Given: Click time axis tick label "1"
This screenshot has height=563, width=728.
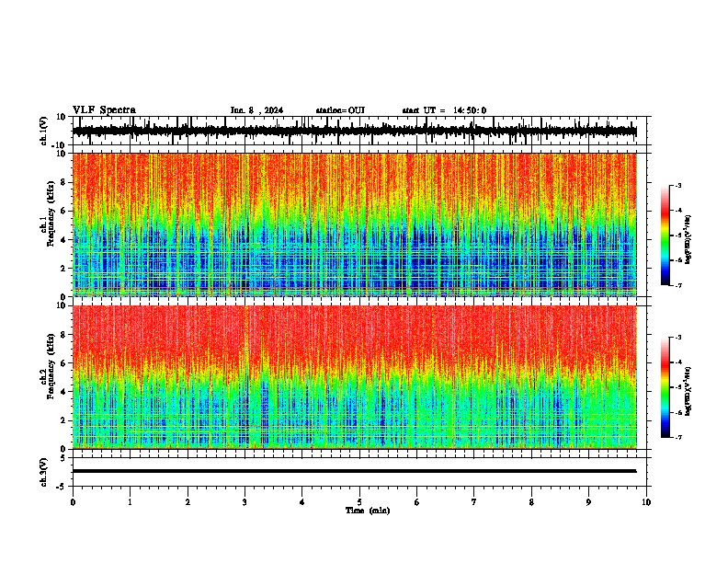Looking at the screenshot, I should (131, 502).
